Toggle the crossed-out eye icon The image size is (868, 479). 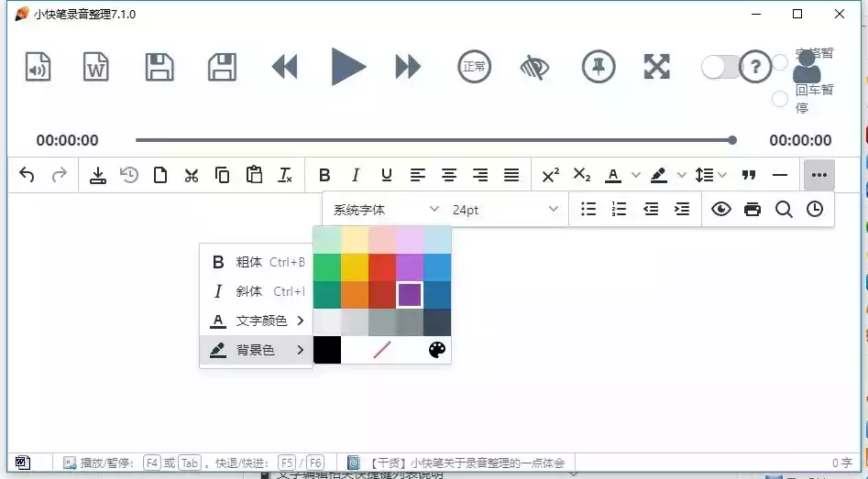(534, 68)
